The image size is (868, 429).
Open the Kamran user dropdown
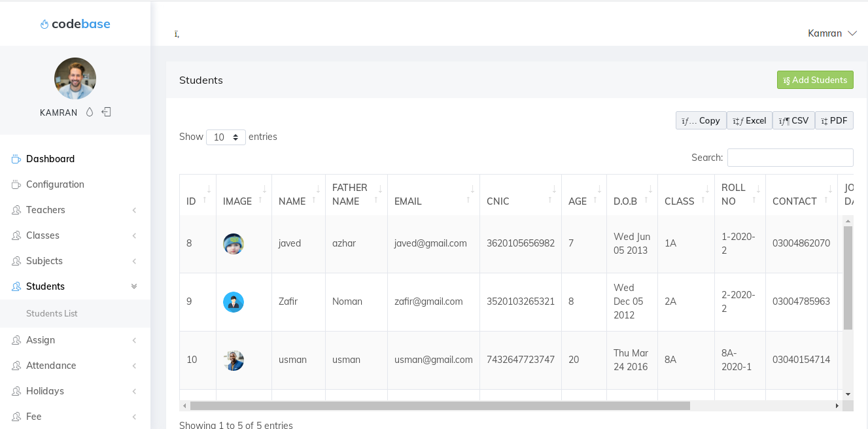pos(832,33)
